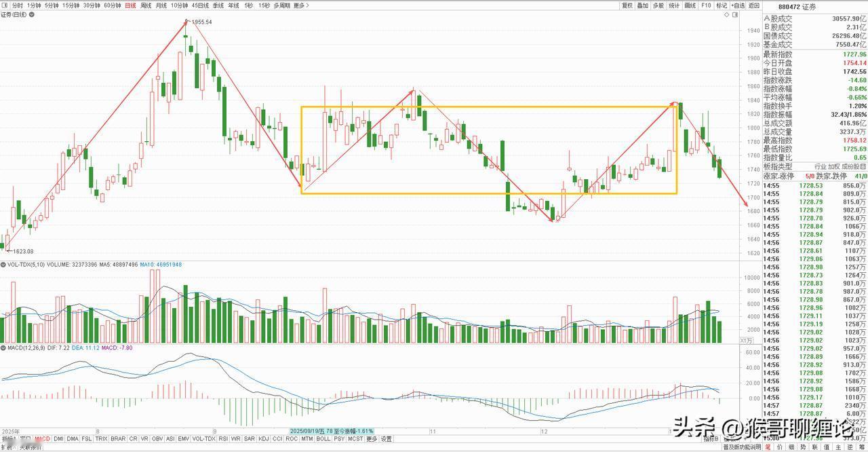Select the 30分钟 period
Viewport: 868px width, 452px height.
click(x=92, y=5)
